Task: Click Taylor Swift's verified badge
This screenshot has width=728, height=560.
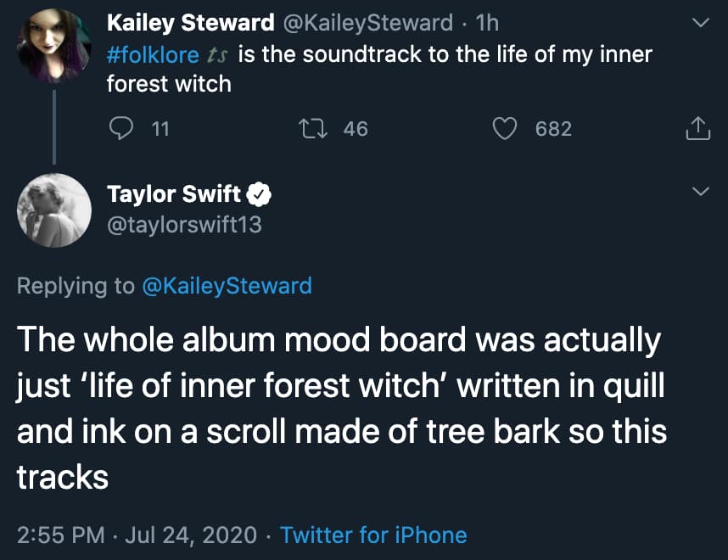Action: (x=260, y=195)
